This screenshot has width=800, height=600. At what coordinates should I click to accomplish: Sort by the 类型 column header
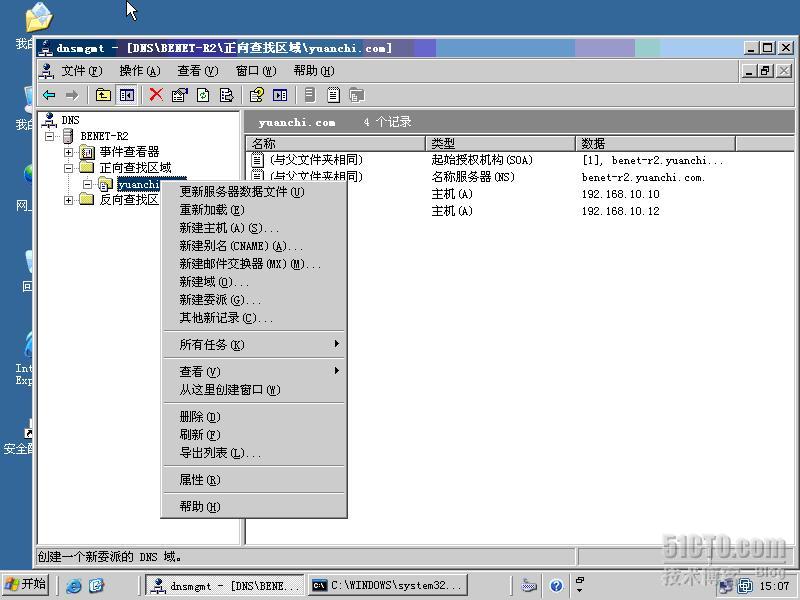(501, 143)
